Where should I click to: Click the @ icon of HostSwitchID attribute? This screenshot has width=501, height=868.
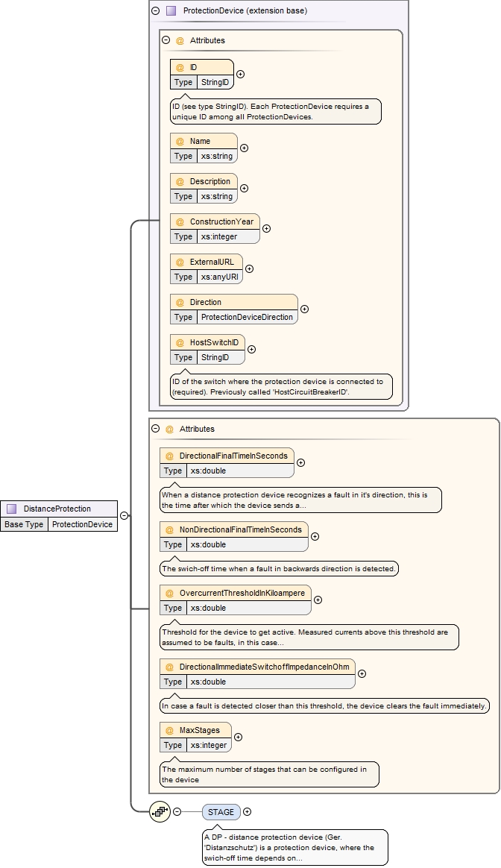click(180, 342)
